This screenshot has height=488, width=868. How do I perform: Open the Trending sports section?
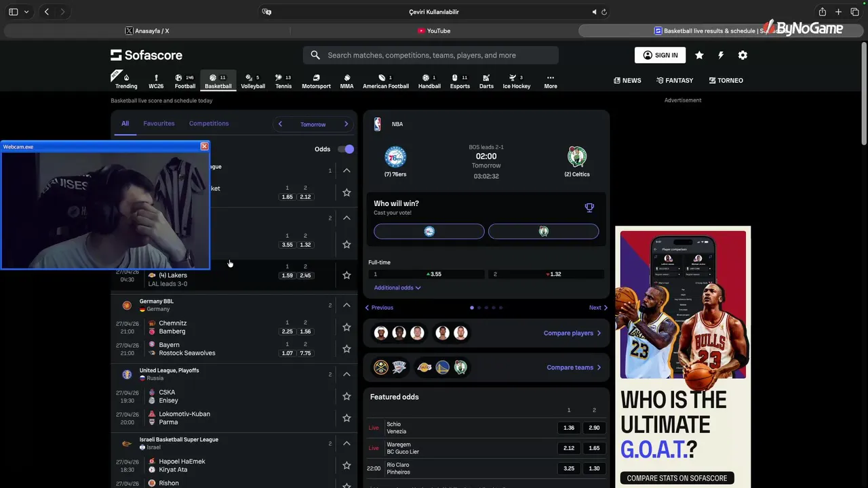point(126,81)
